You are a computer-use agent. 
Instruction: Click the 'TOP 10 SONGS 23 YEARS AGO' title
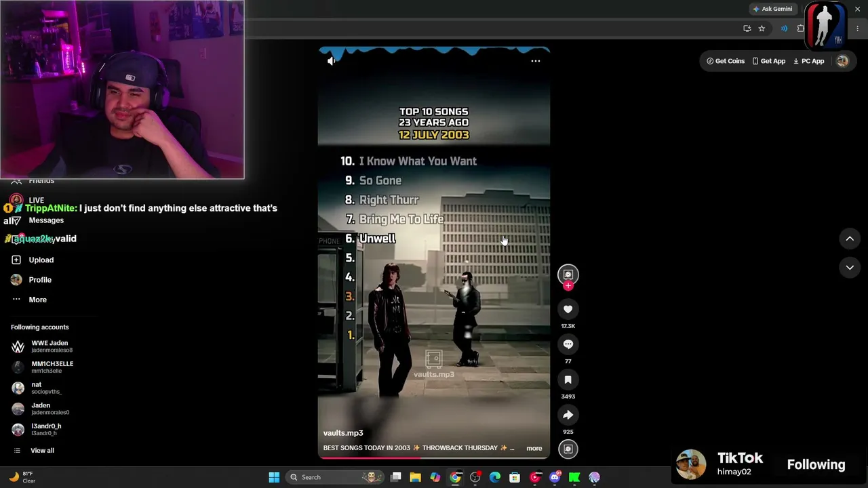coord(434,117)
